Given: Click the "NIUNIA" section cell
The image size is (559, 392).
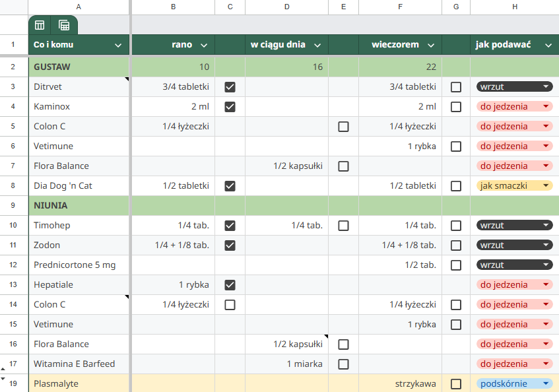Looking at the screenshot, I should coord(79,206).
